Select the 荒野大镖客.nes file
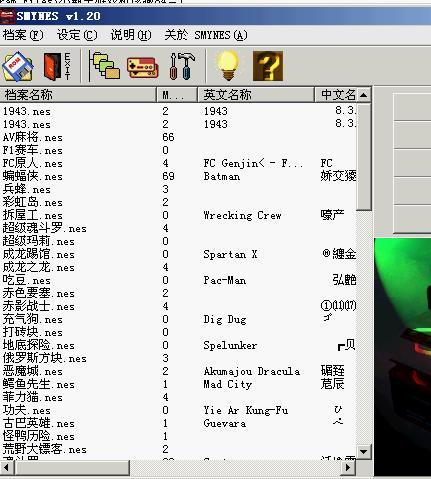This screenshot has height=479, width=431. point(45,449)
